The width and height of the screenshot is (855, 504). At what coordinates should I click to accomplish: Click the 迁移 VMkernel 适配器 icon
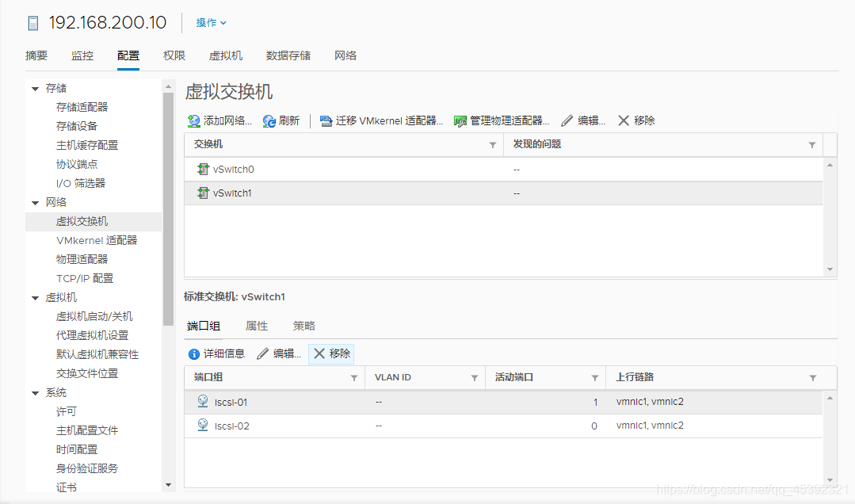pyautogui.click(x=326, y=121)
